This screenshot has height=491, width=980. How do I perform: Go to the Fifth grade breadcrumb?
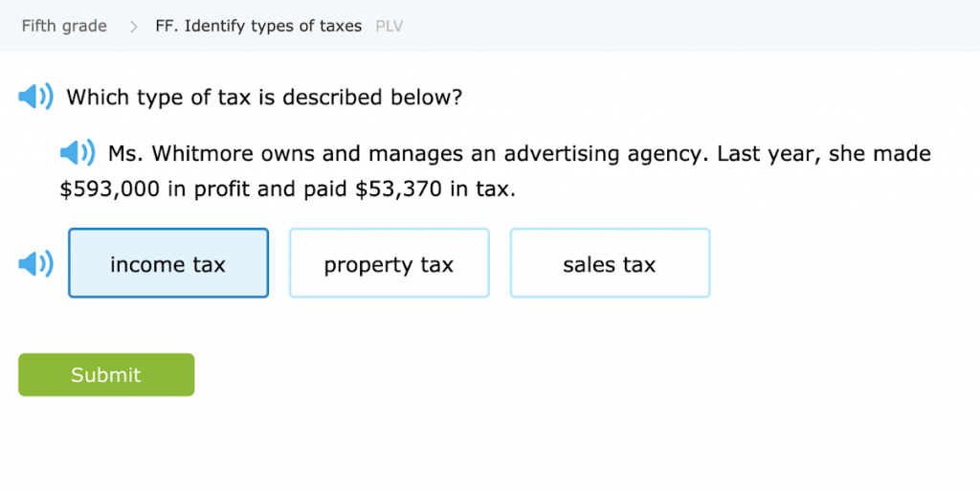64,26
